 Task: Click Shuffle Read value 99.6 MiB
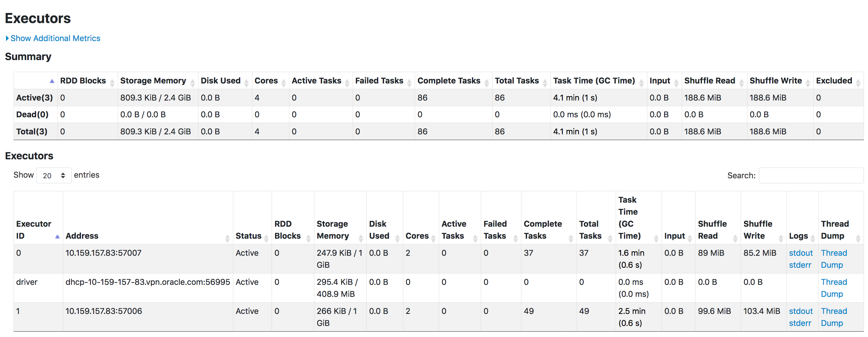pos(714,311)
